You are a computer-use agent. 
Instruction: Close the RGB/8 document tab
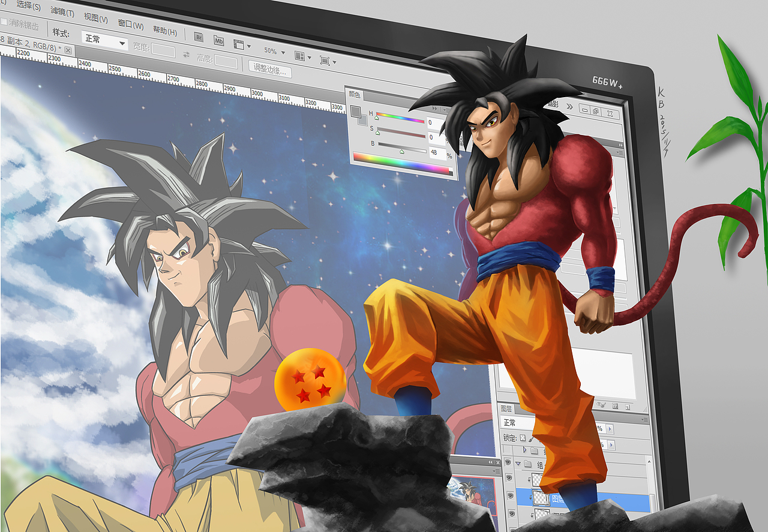(x=68, y=50)
